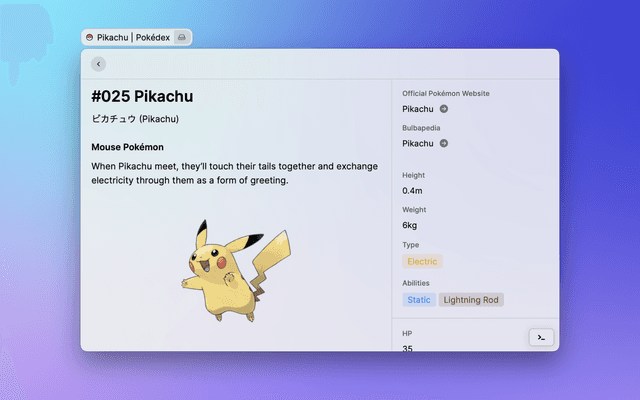This screenshot has height=400, width=640.
Task: Click the Pikachu greeting description paragraph
Action: pos(234,173)
